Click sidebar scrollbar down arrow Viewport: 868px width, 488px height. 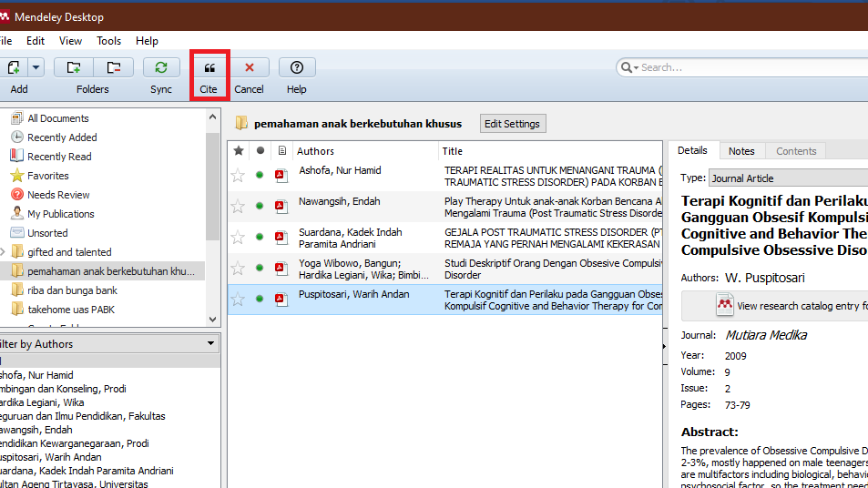[x=212, y=320]
